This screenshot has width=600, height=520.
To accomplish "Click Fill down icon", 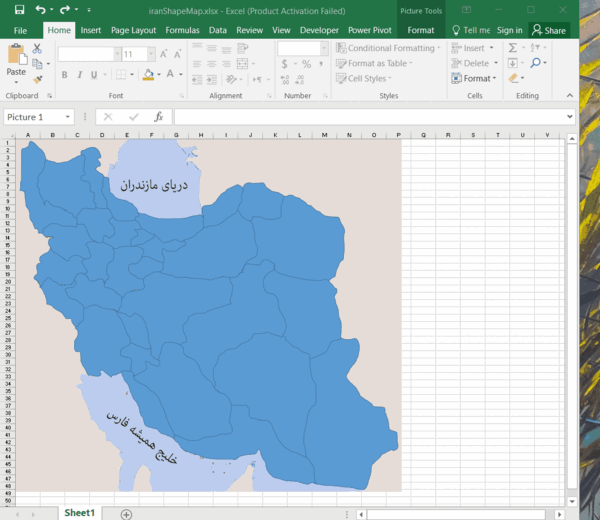I will (513, 63).
